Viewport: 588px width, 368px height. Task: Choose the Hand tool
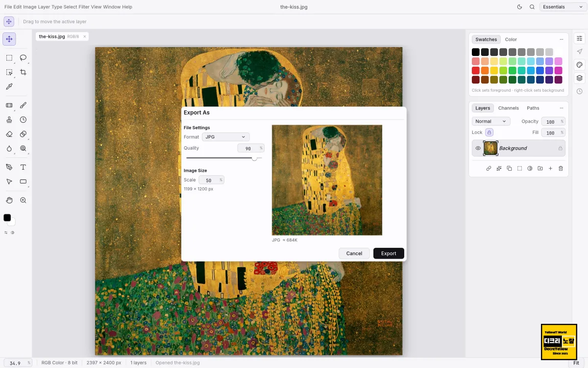tap(9, 200)
